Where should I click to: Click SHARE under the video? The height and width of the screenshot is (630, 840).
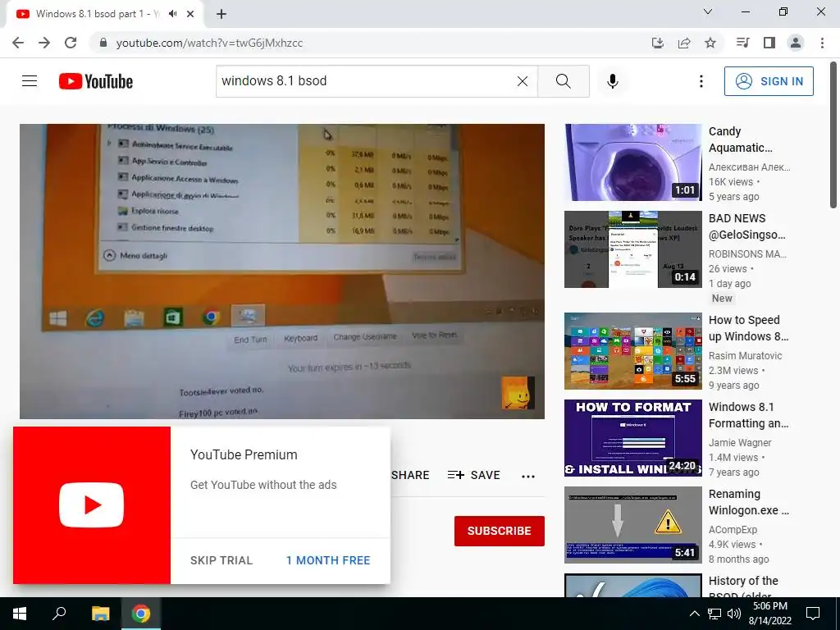tap(410, 475)
